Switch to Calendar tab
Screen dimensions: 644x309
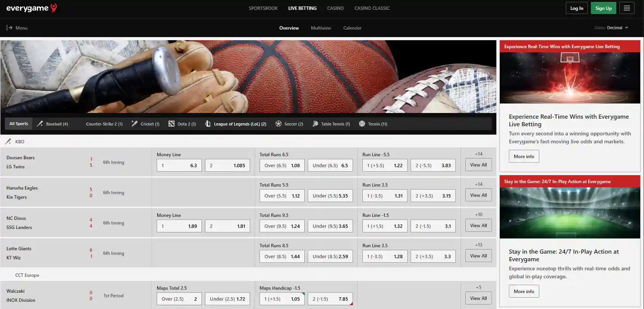pyautogui.click(x=353, y=28)
